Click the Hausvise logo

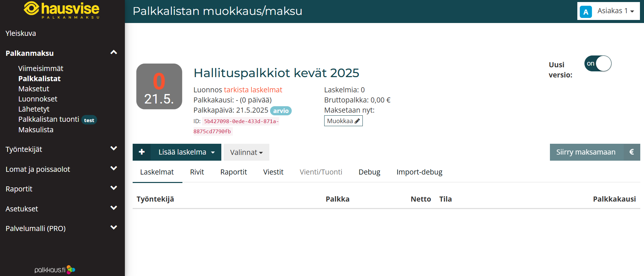(x=62, y=10)
